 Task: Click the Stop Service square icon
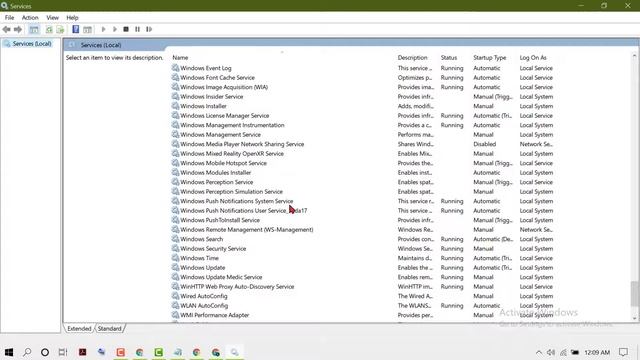click(126, 29)
